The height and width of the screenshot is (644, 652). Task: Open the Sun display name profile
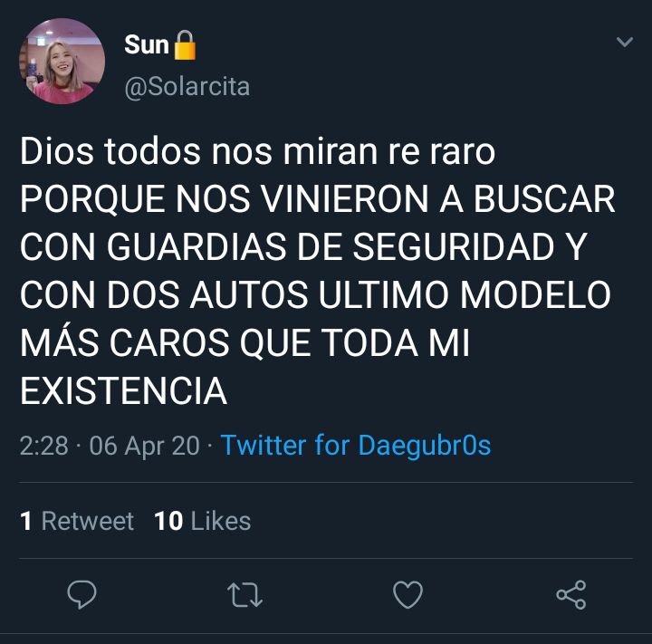point(147,44)
